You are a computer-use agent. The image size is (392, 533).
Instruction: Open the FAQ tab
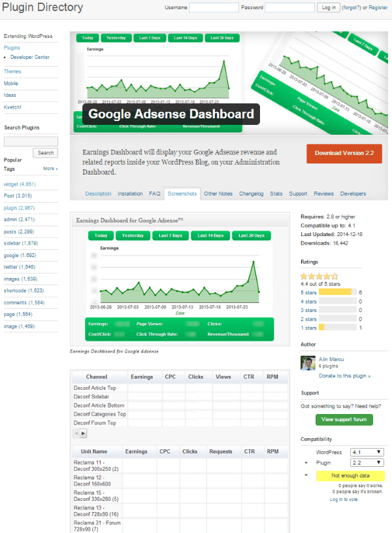click(x=155, y=194)
